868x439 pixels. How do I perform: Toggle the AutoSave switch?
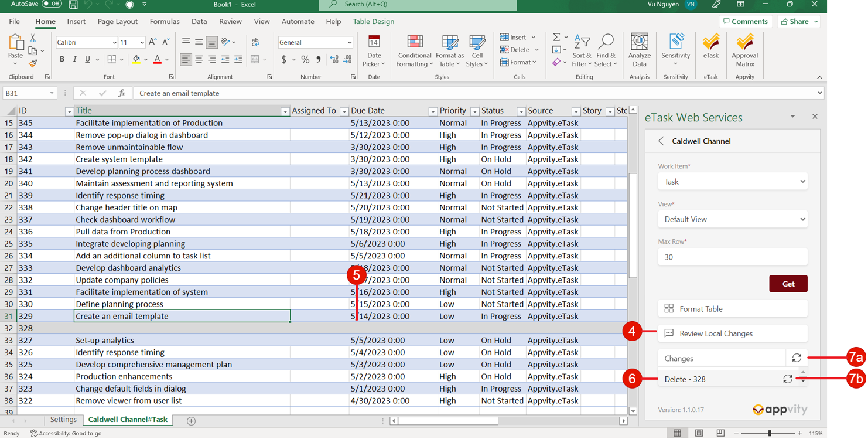pyautogui.click(x=52, y=4)
